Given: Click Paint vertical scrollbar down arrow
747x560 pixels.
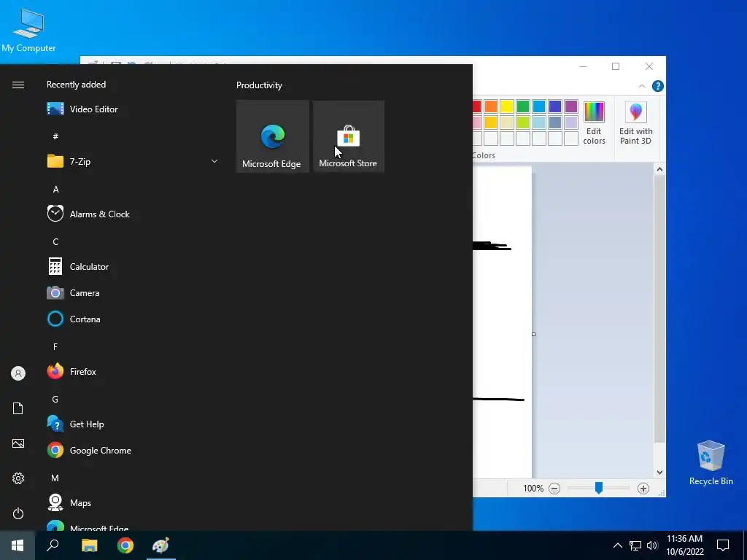Looking at the screenshot, I should click(x=659, y=472).
